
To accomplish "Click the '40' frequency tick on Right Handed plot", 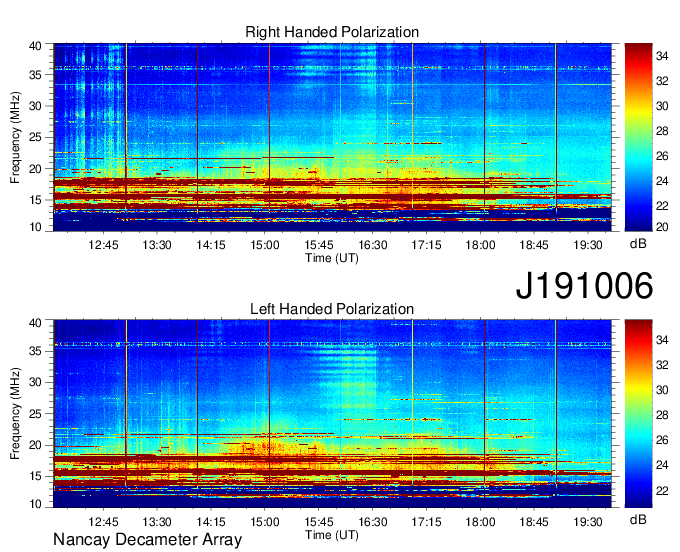I will coord(35,46).
